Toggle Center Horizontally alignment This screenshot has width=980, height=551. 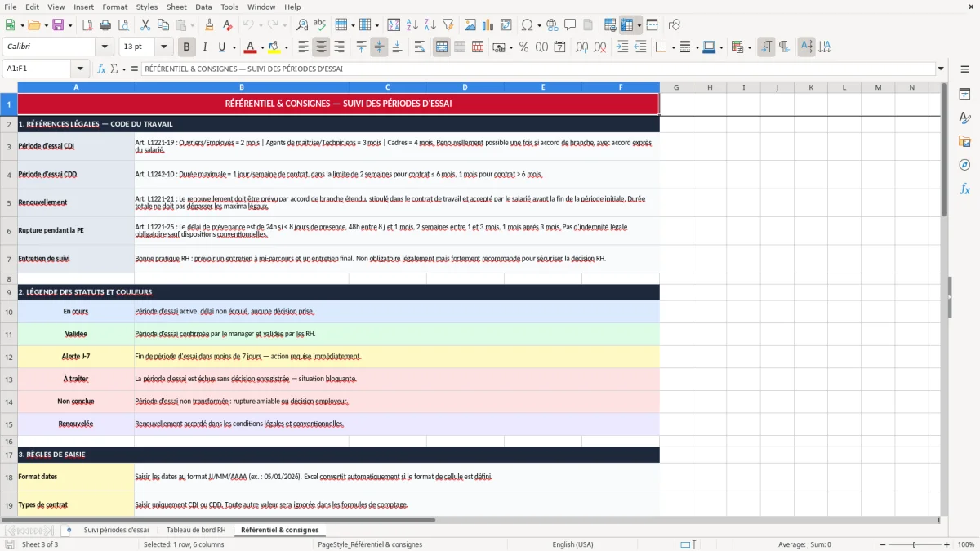click(321, 47)
